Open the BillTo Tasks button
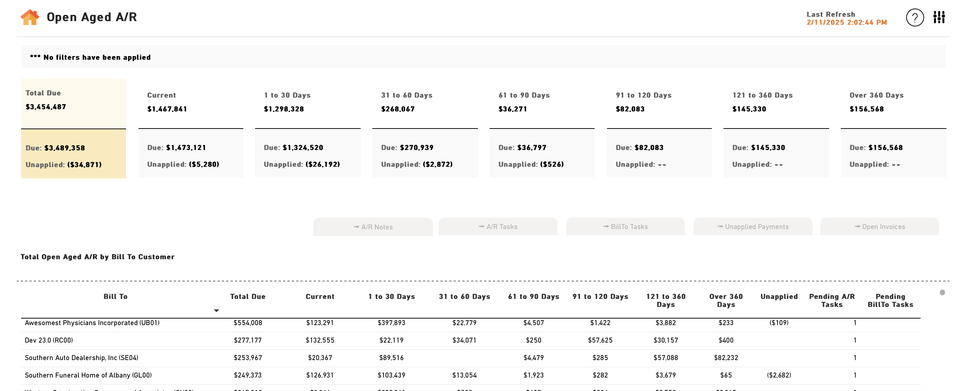Viewport: 980px width, 391px height. pos(625,226)
